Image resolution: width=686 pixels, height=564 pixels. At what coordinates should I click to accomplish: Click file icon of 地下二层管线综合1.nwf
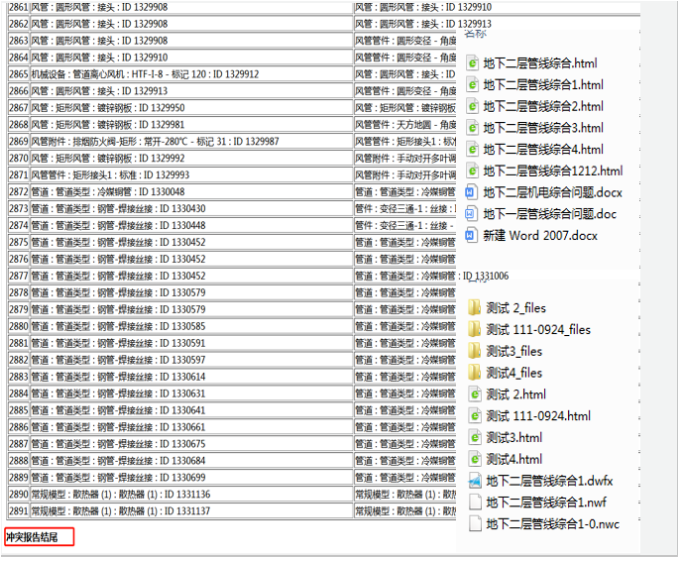(x=475, y=502)
